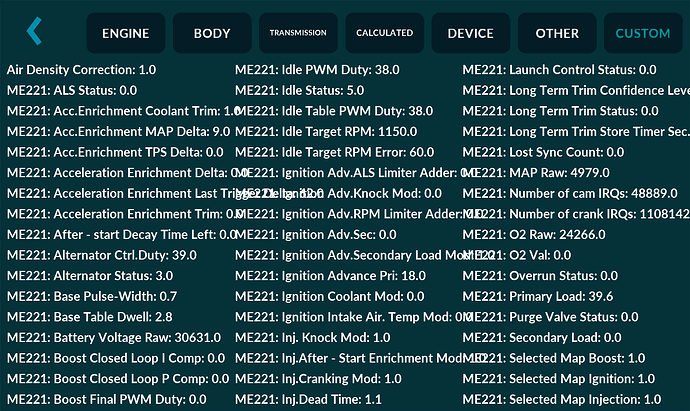Viewport: 690px width, 411px height.
Task: Select 'ME221: Base Pulse-Width: 0.7' entry
Action: [x=92, y=297]
